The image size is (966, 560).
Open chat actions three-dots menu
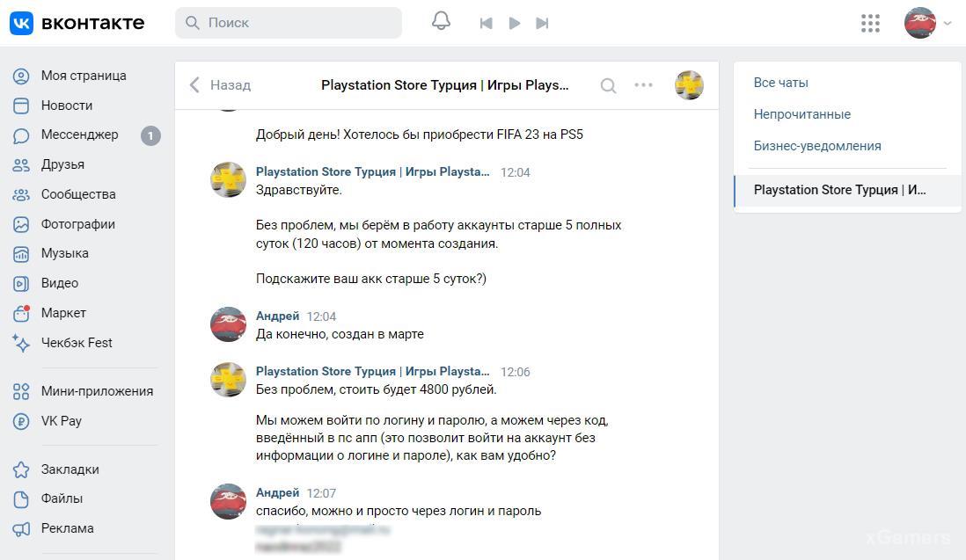[x=643, y=85]
